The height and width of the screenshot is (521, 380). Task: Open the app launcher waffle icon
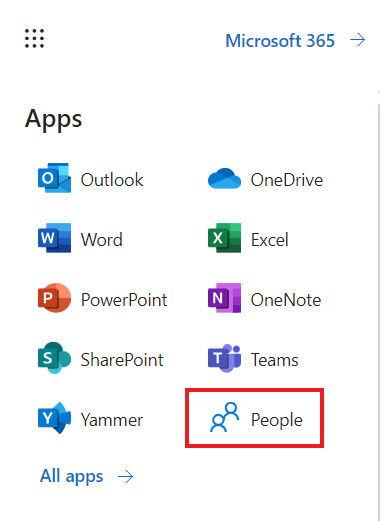click(34, 39)
